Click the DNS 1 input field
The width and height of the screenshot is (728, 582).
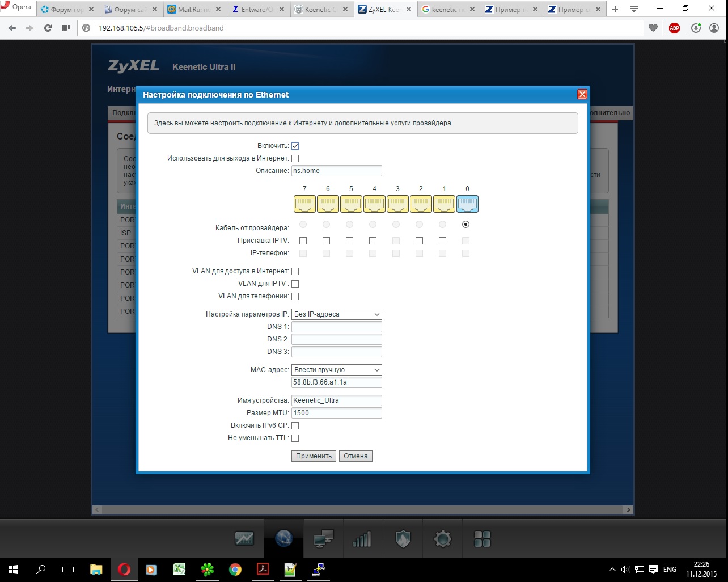[x=337, y=327]
